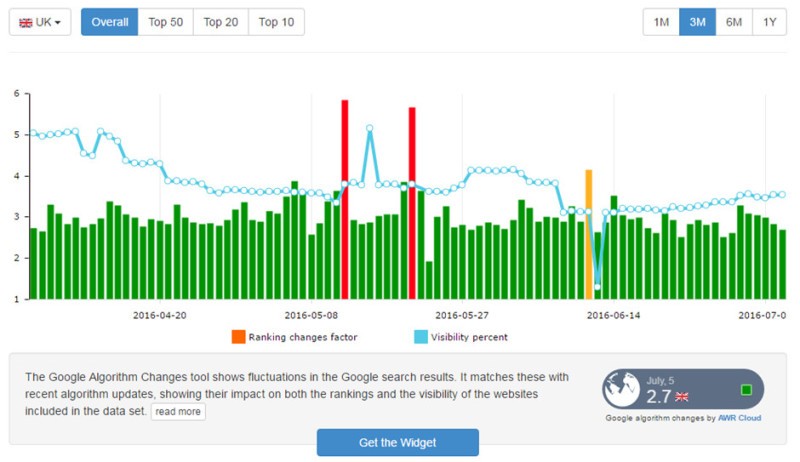Click the 2016-04-20 axis label
The width and height of the screenshot is (800, 462).
pyautogui.click(x=160, y=315)
